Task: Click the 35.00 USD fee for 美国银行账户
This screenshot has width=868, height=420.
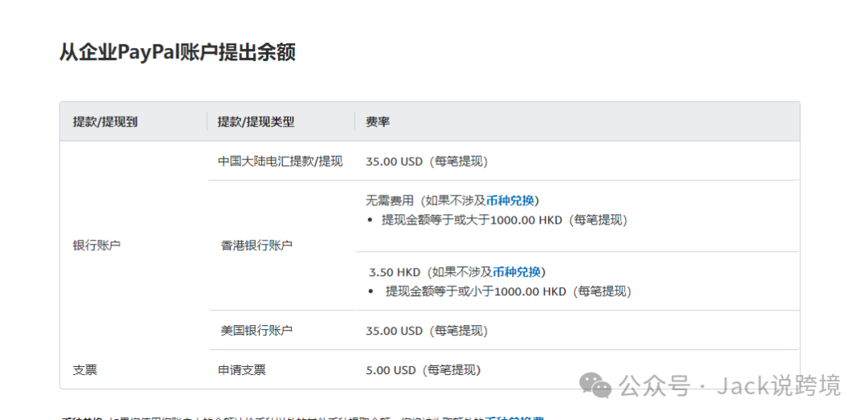Action: (x=394, y=331)
